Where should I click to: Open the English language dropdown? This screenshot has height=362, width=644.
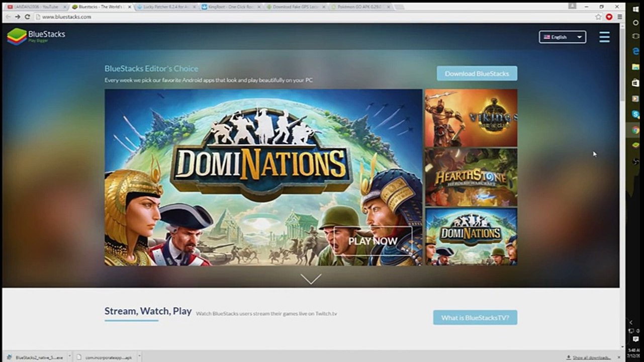click(563, 37)
